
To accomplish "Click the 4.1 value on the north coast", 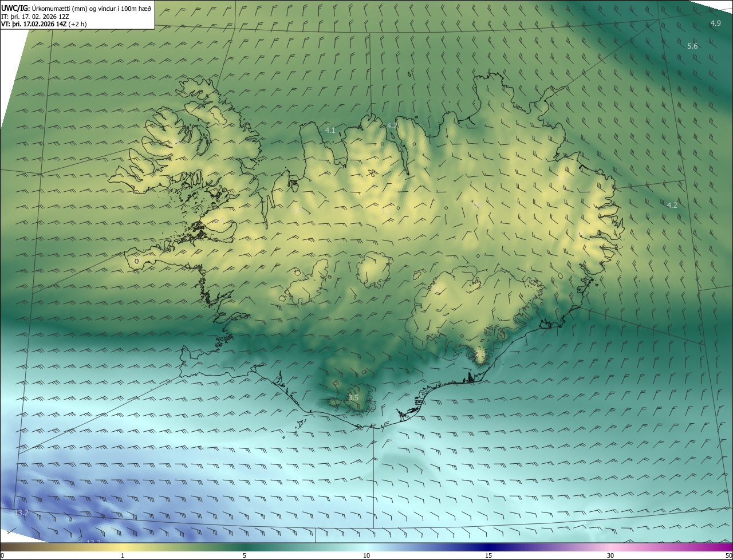I will pyautogui.click(x=330, y=131).
